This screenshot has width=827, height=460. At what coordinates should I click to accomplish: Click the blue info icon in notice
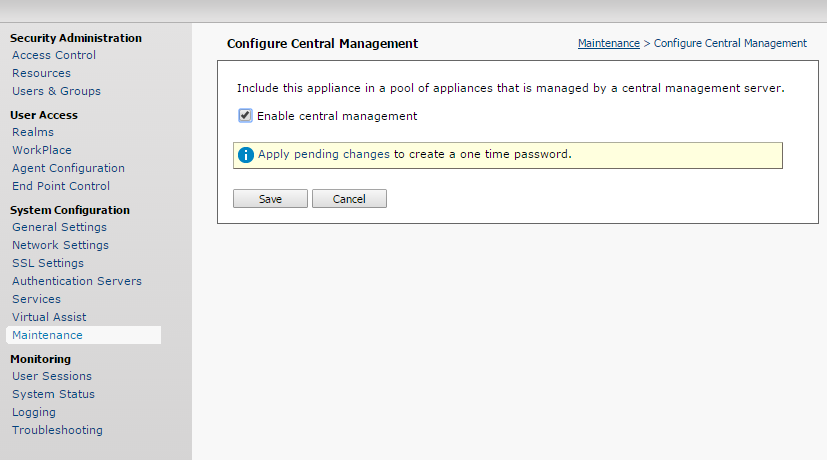246,155
